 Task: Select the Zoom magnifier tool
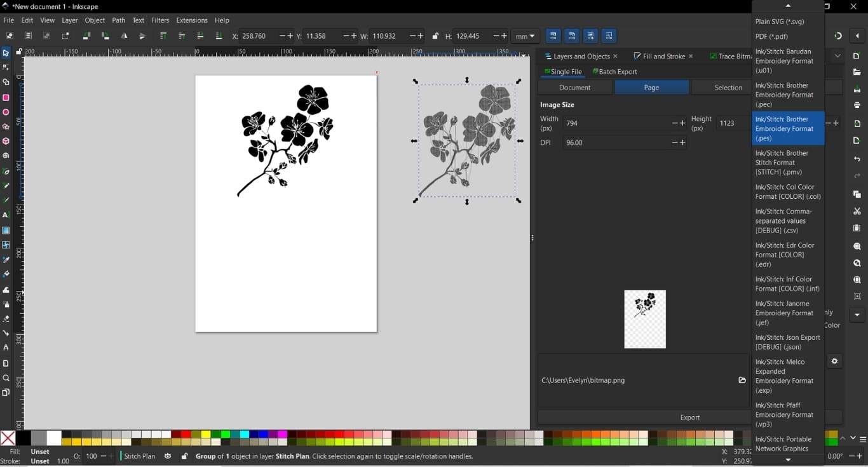(6, 378)
